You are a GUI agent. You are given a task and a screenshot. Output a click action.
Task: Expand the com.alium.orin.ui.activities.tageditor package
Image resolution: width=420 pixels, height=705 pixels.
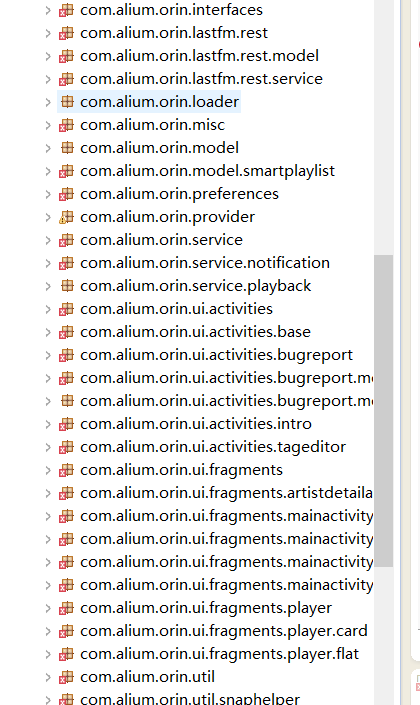point(48,447)
